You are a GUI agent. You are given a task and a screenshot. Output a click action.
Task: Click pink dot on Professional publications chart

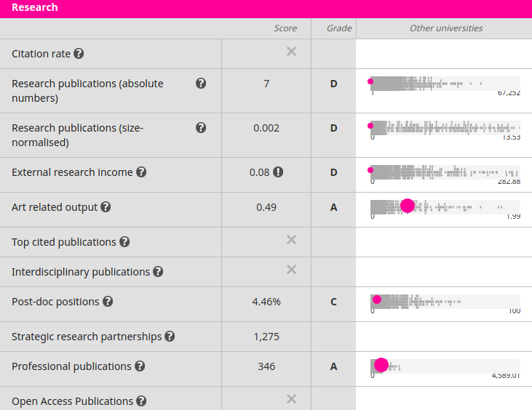click(381, 365)
